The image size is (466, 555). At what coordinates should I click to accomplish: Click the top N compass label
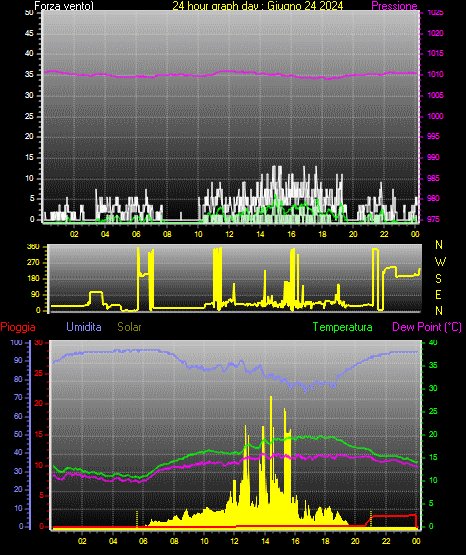point(439,245)
